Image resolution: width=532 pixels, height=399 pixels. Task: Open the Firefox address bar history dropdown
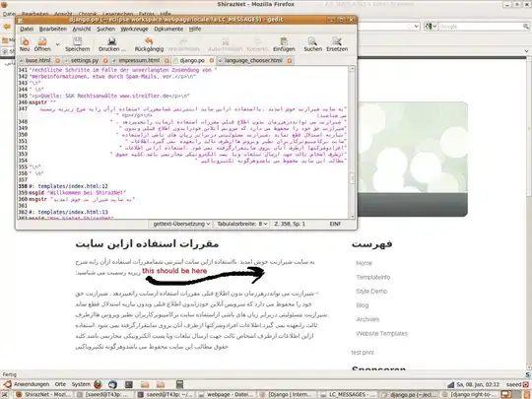[x=417, y=27]
